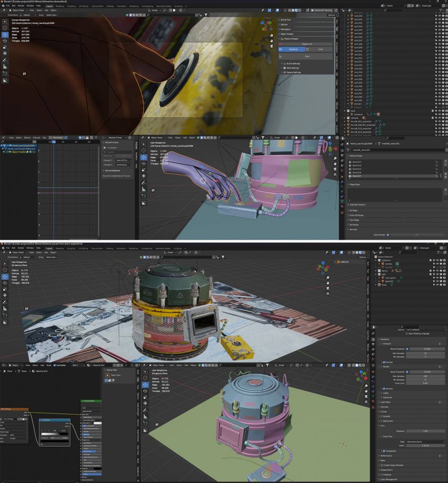Select the Cursor tool in the camera perspective viewport
This screenshot has height=483, width=448.
coord(5,28)
